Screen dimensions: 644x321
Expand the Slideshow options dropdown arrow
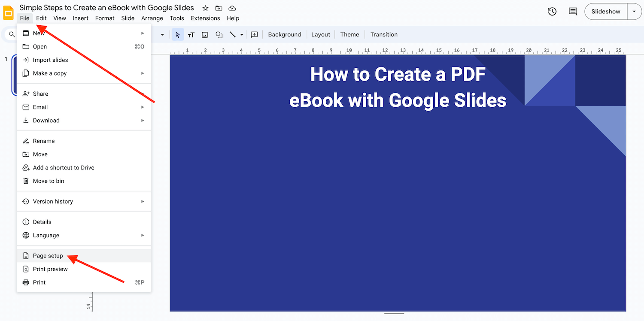[634, 12]
